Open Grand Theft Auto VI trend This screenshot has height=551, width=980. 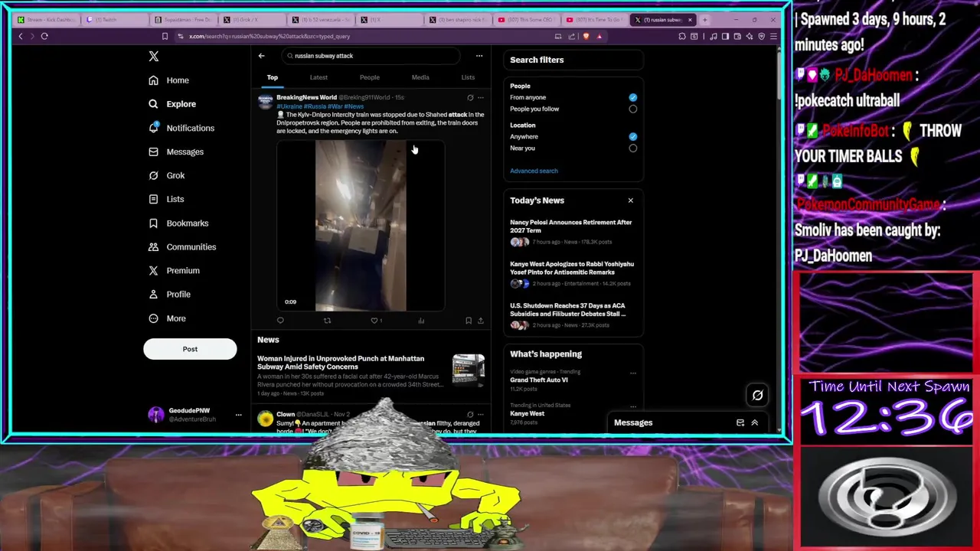click(539, 380)
